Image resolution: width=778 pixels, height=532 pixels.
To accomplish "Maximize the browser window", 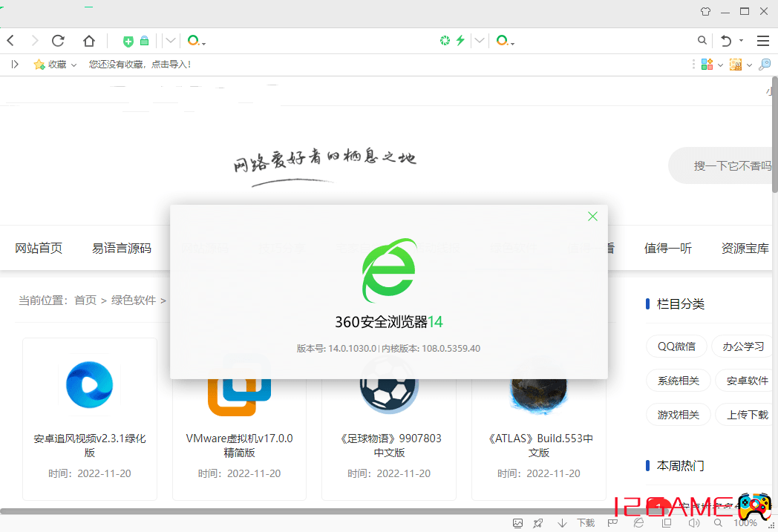I will coord(745,11).
